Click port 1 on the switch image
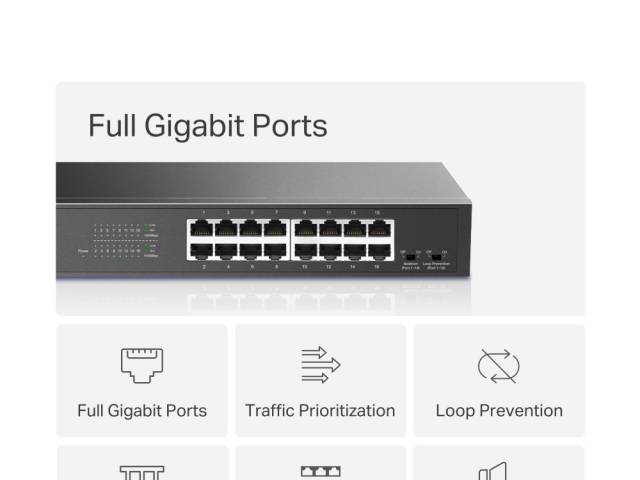The width and height of the screenshot is (640, 480). pos(201,229)
